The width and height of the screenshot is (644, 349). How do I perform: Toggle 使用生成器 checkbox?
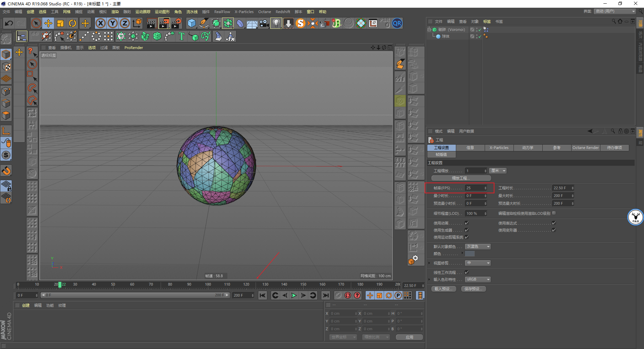point(467,230)
